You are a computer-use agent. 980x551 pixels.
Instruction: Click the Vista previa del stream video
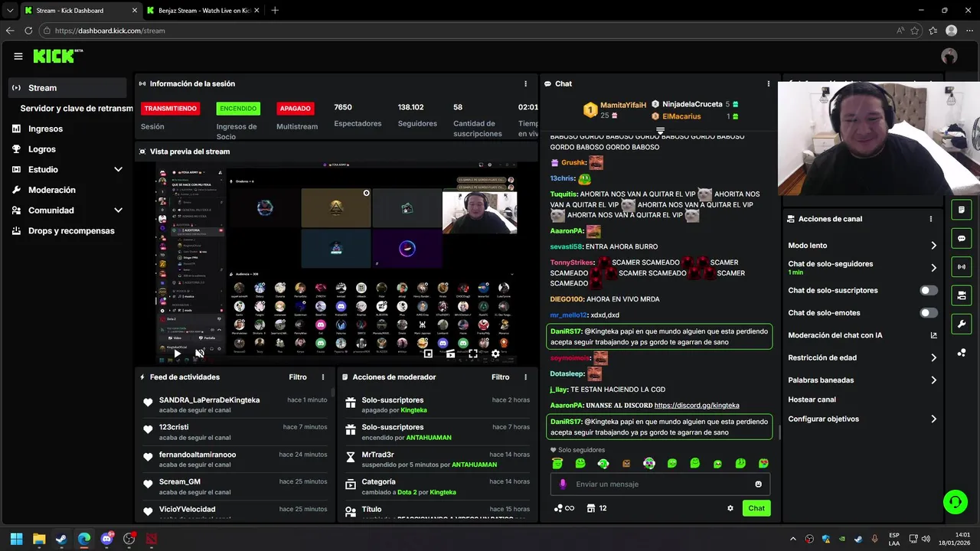336,264
